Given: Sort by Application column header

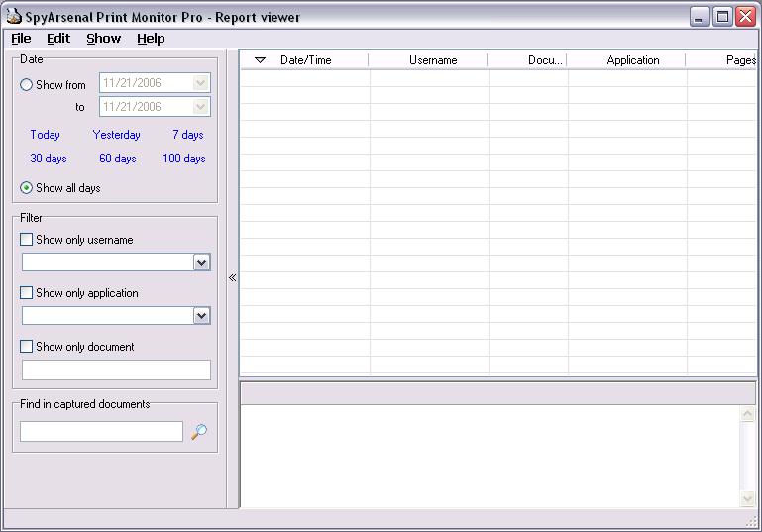Looking at the screenshot, I should [x=626, y=60].
